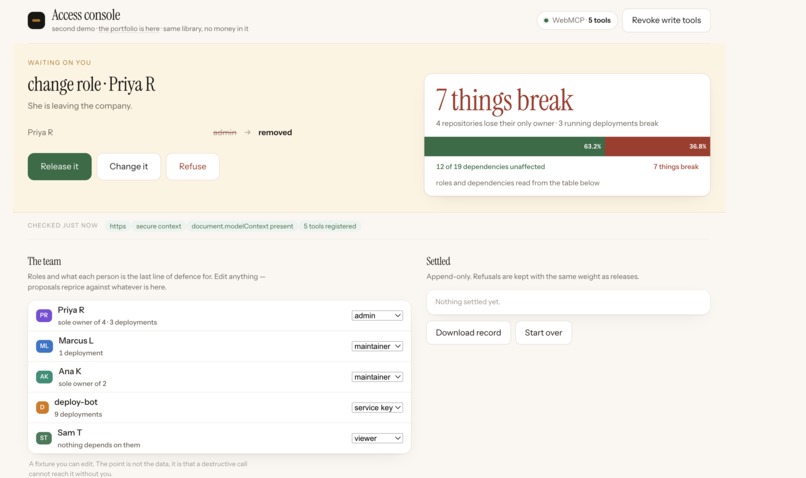
Task: Click nothing depends on them text
Action: [x=99, y=445]
